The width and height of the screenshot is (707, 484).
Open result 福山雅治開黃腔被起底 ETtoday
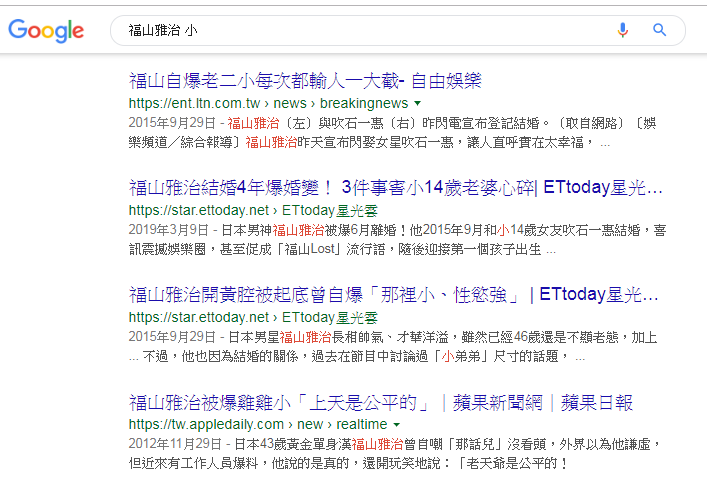[394, 295]
